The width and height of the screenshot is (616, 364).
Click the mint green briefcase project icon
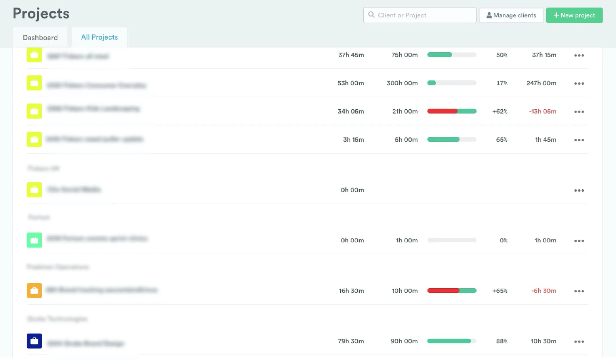[34, 240]
